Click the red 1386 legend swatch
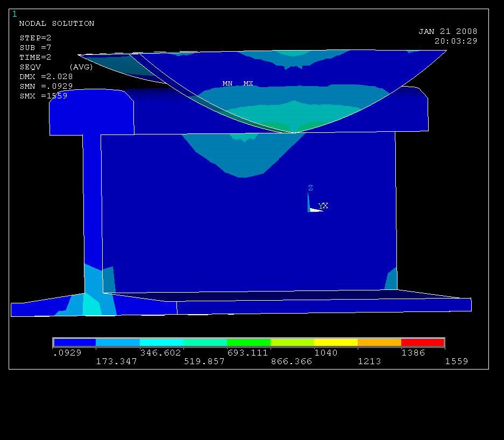This screenshot has width=504, height=440. click(x=423, y=342)
